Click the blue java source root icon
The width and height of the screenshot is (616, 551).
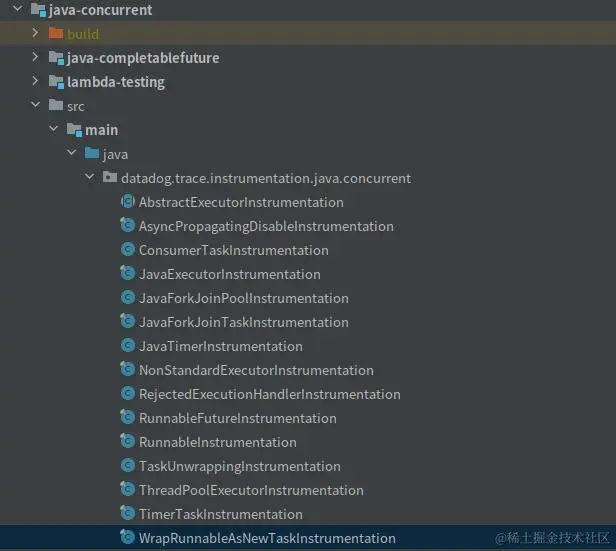[x=92, y=153]
